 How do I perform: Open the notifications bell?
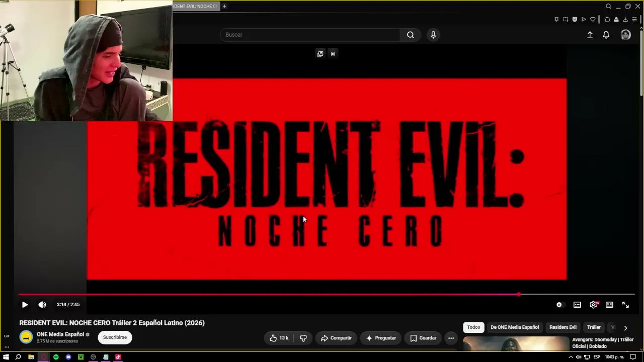(606, 35)
